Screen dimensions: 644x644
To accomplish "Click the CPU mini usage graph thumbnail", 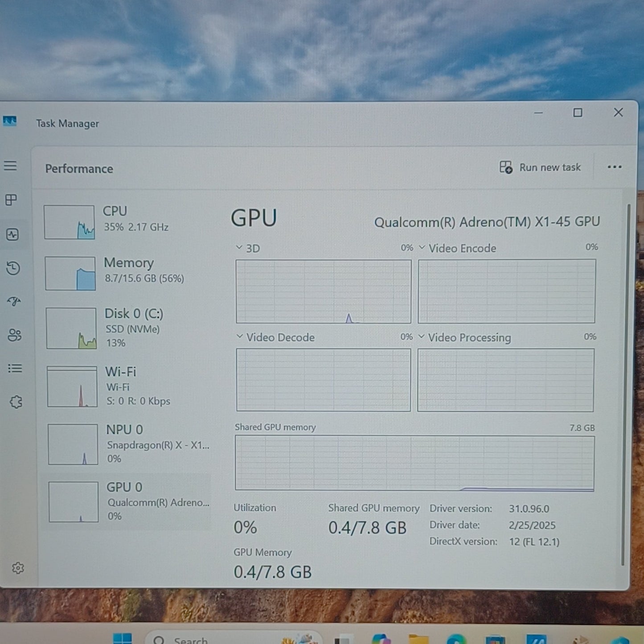I will click(x=69, y=222).
